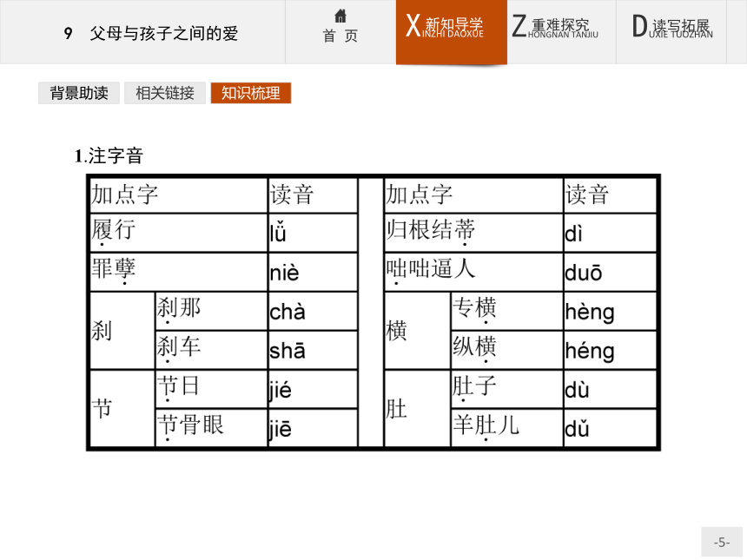The image size is (747, 560).
Task: Click the left 加点字 header cell
Action: (x=179, y=195)
